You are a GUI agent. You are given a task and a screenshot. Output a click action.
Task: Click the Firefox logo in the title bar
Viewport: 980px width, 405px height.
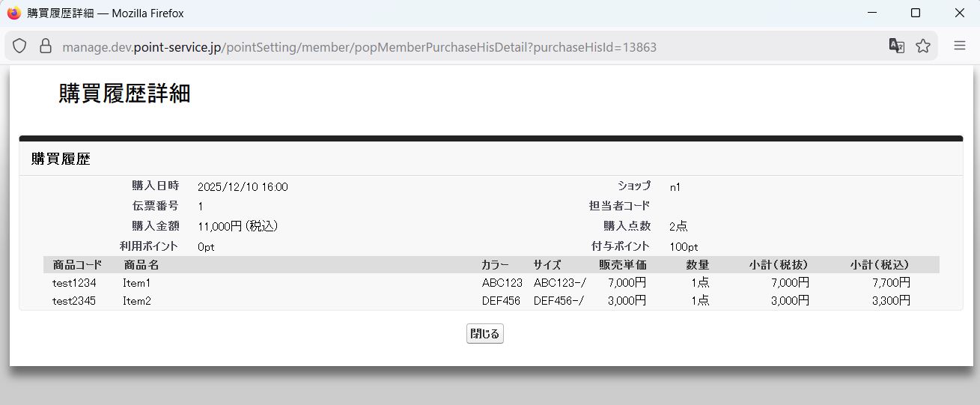pyautogui.click(x=13, y=13)
